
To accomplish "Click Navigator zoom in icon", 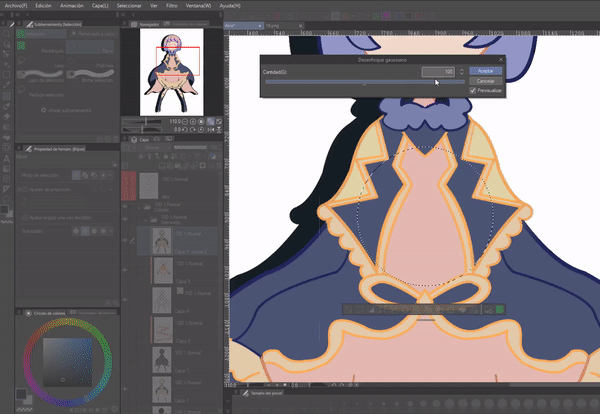I will pyautogui.click(x=193, y=122).
